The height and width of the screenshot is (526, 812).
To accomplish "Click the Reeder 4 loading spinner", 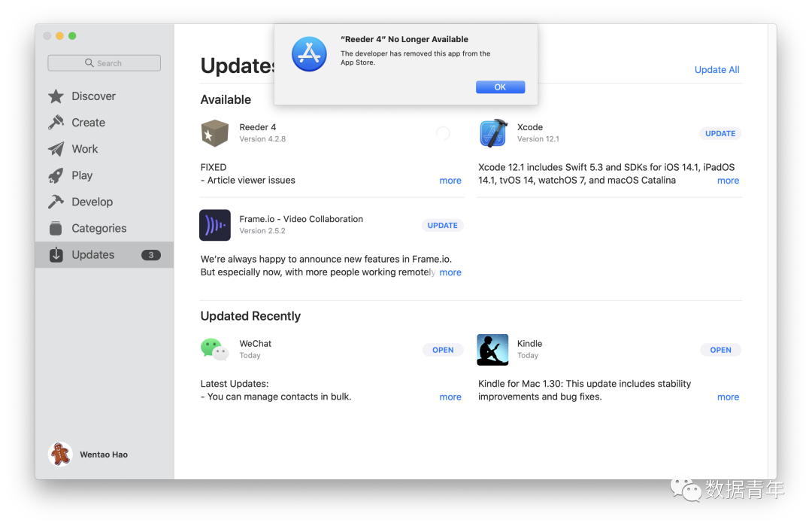I will coord(443,134).
